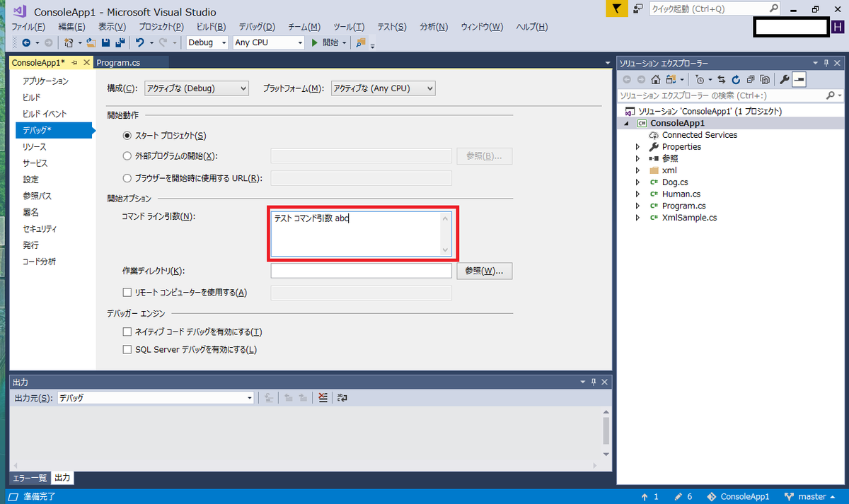Click the unpushed commits indicator in status bar
Screen dimensions: 849x504
(x=649, y=496)
